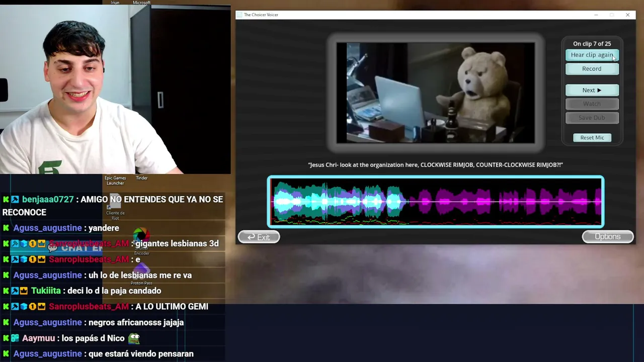Screen dimensions: 644x362
Task: Click the Save Dub button
Action: click(592, 118)
